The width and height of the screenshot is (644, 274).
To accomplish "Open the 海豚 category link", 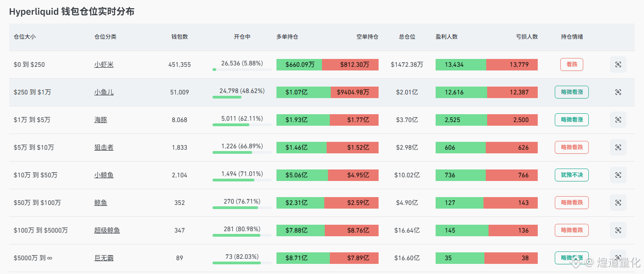I will click(x=101, y=120).
